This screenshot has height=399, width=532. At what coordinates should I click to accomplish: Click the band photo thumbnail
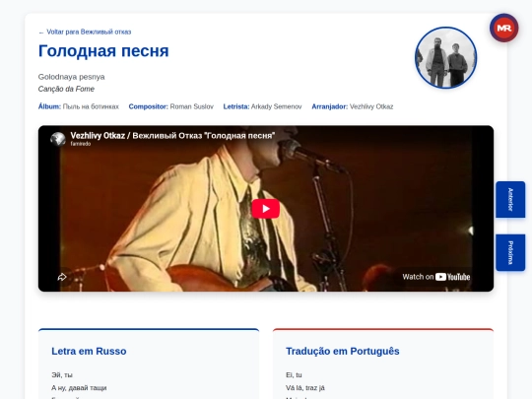[446, 58]
